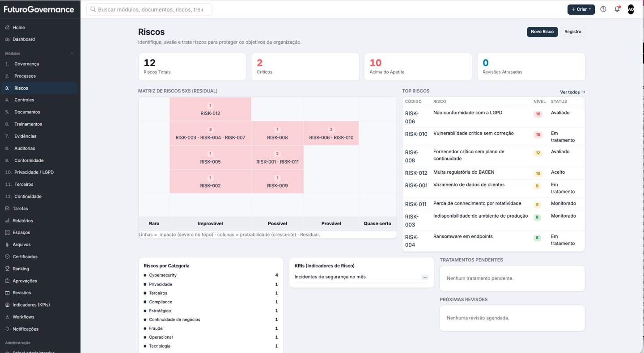Click the Novo Risco button

pyautogui.click(x=542, y=32)
